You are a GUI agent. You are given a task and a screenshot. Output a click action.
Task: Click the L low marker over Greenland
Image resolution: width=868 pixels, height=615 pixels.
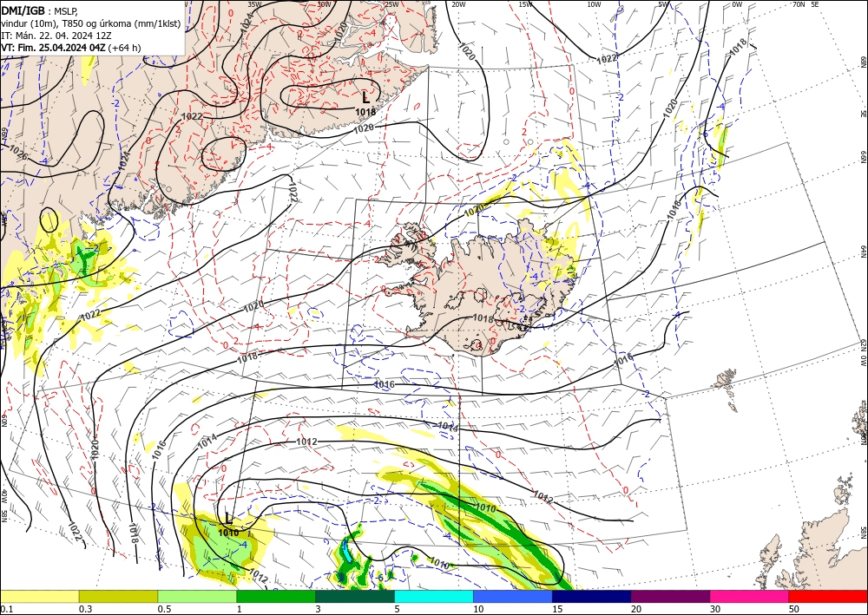(365, 97)
